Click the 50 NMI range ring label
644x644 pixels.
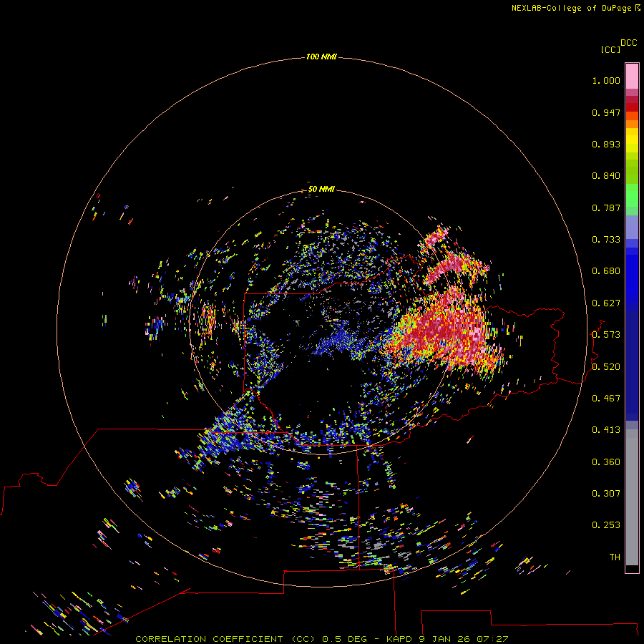pyautogui.click(x=321, y=189)
